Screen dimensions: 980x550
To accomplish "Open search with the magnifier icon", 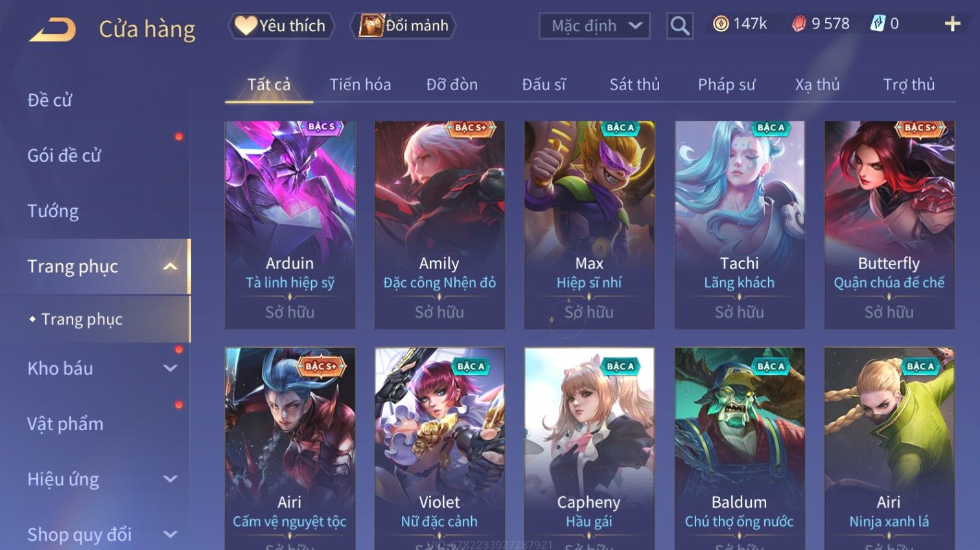I will 680,26.
